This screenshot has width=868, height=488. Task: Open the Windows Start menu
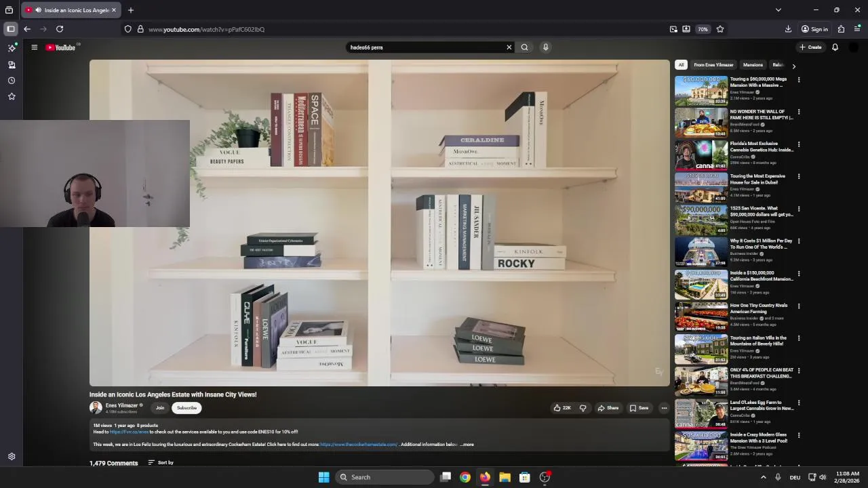click(324, 477)
